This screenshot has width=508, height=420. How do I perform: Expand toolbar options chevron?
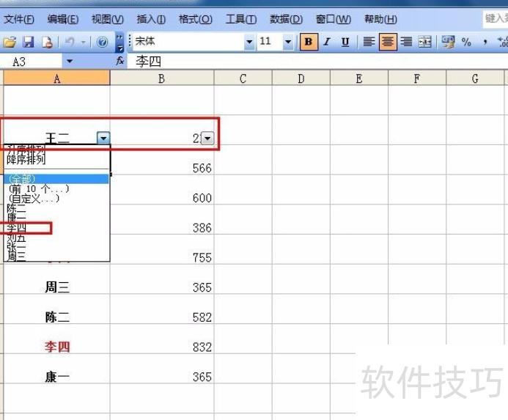point(119,42)
